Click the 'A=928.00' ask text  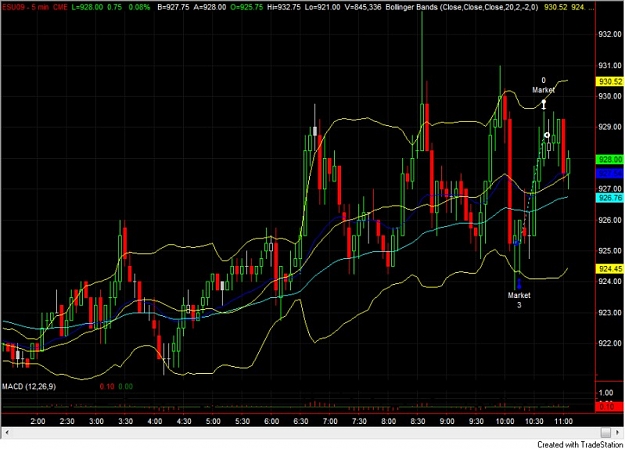[210, 7]
